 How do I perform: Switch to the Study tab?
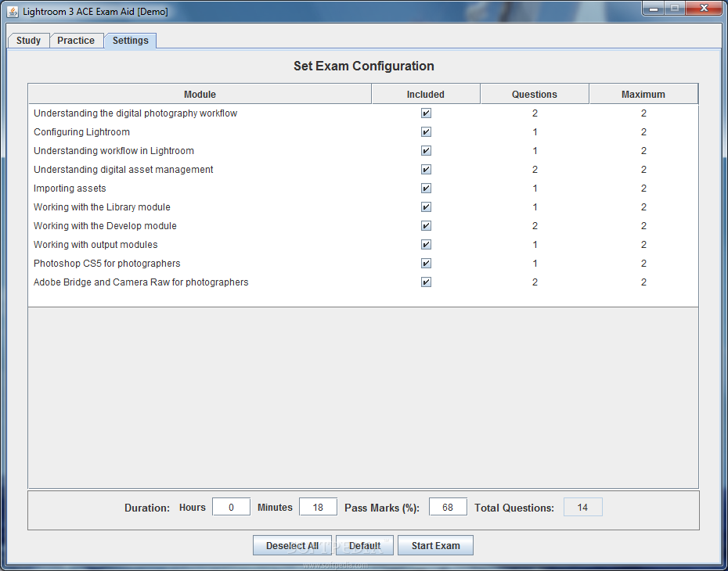(x=28, y=41)
